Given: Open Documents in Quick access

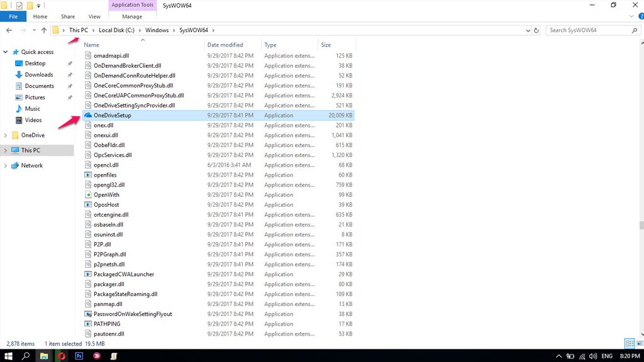Looking at the screenshot, I should click(x=39, y=85).
